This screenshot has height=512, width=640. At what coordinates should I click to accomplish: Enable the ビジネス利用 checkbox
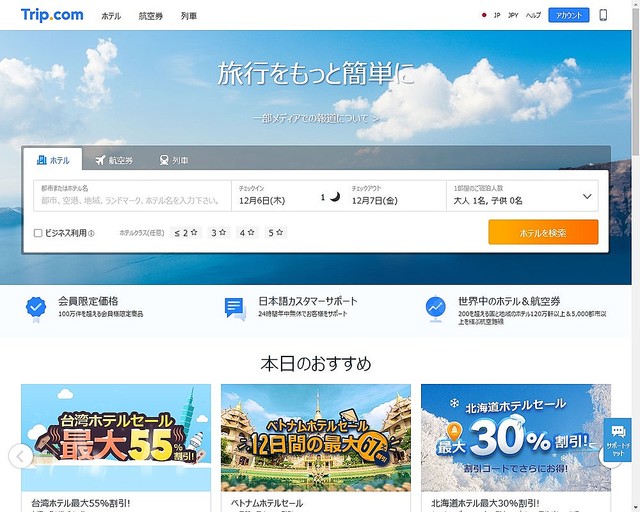tap(38, 233)
